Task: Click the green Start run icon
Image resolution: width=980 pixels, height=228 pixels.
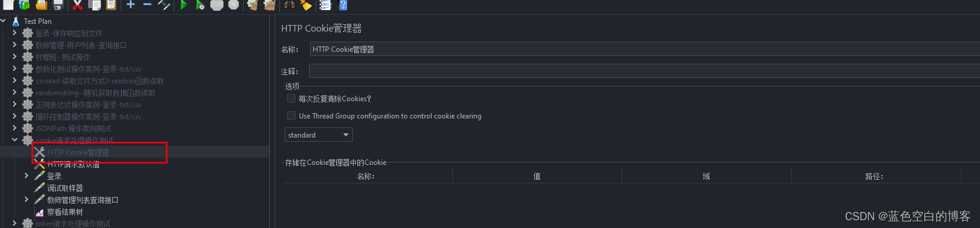Action: pos(184,5)
